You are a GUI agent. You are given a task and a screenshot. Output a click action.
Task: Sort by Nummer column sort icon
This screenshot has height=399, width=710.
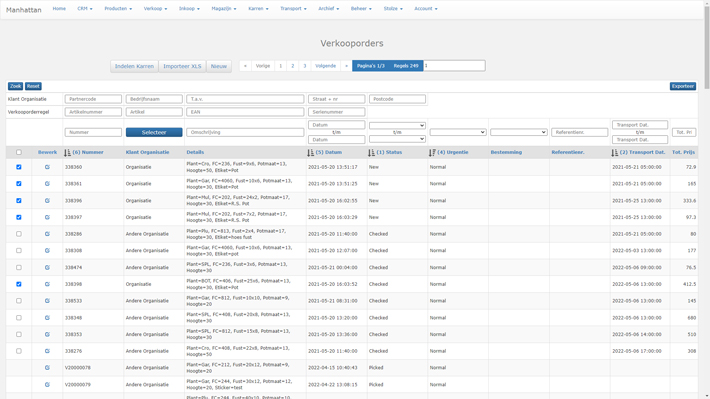[x=67, y=153]
